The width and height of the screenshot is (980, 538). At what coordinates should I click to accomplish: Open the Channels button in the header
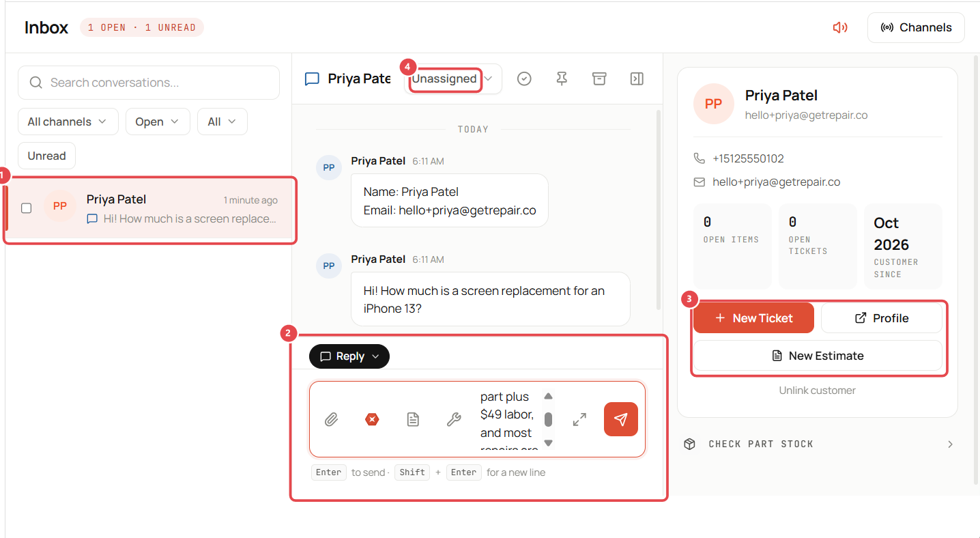click(916, 27)
